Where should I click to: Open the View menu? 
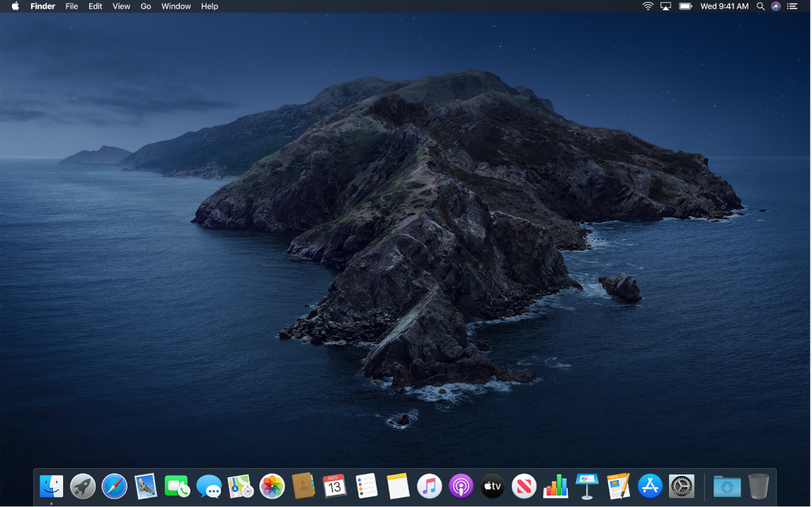(x=120, y=6)
